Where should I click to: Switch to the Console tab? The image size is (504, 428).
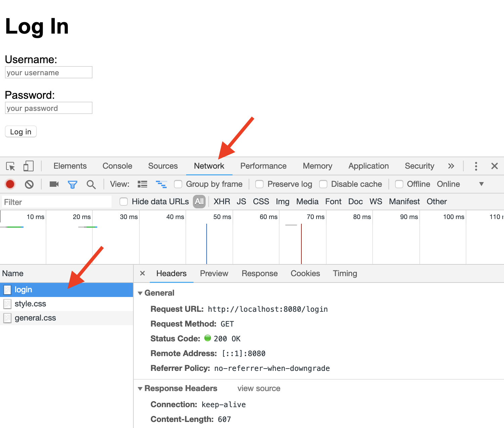117,166
